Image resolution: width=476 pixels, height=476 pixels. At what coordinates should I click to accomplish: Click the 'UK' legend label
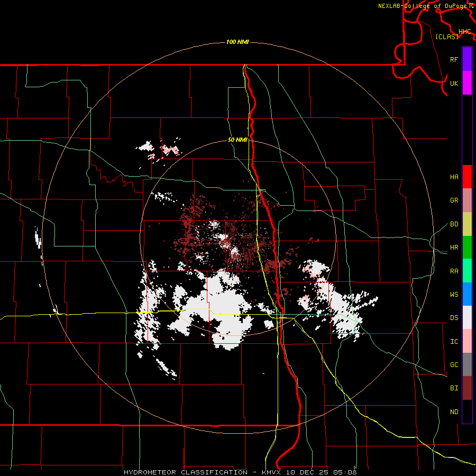(454, 83)
